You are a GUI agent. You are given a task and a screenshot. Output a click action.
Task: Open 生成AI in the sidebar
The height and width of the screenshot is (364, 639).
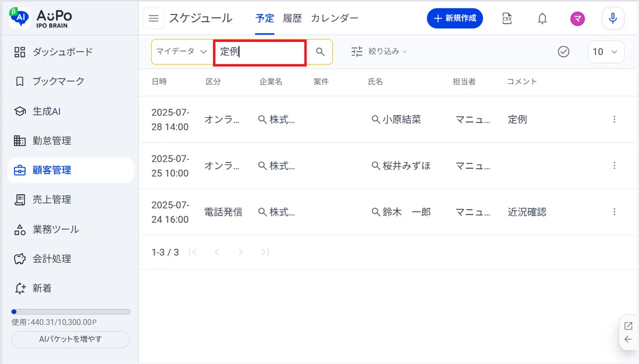point(71,111)
